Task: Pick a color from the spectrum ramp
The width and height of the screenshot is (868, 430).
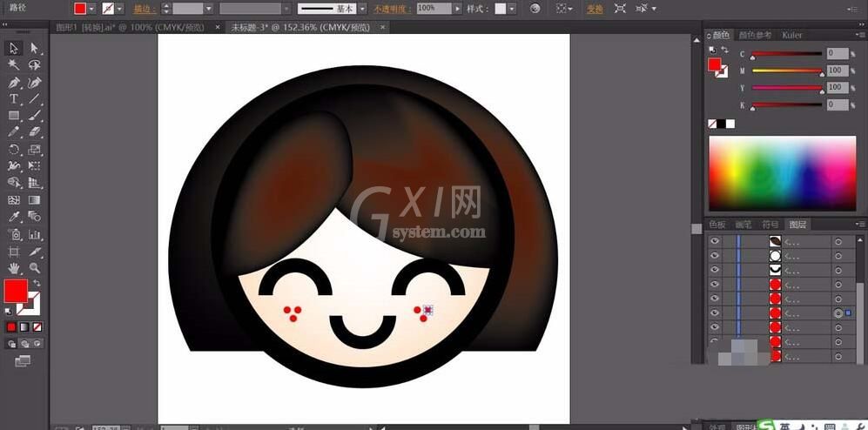Action: 782,173
